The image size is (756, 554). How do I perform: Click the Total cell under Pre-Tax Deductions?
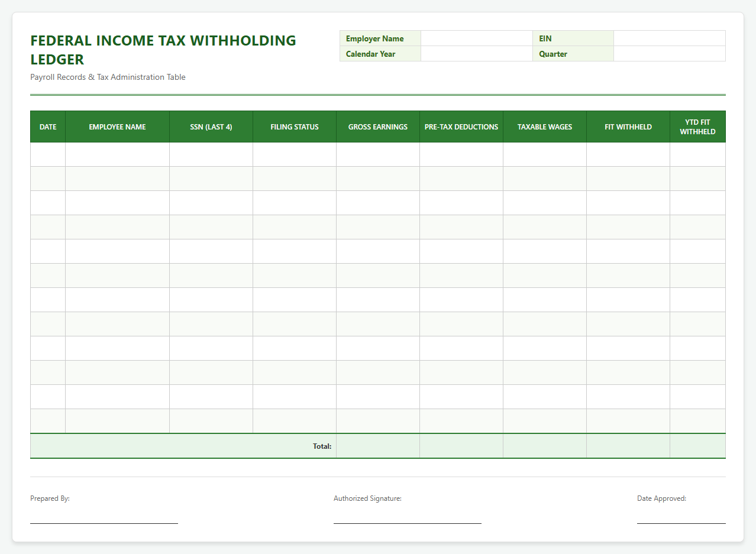461,446
